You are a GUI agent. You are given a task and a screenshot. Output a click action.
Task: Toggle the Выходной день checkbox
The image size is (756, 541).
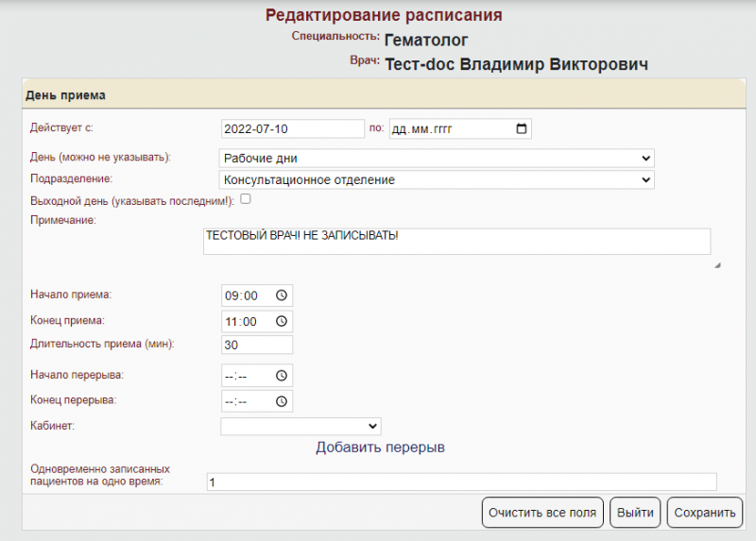tap(246, 199)
